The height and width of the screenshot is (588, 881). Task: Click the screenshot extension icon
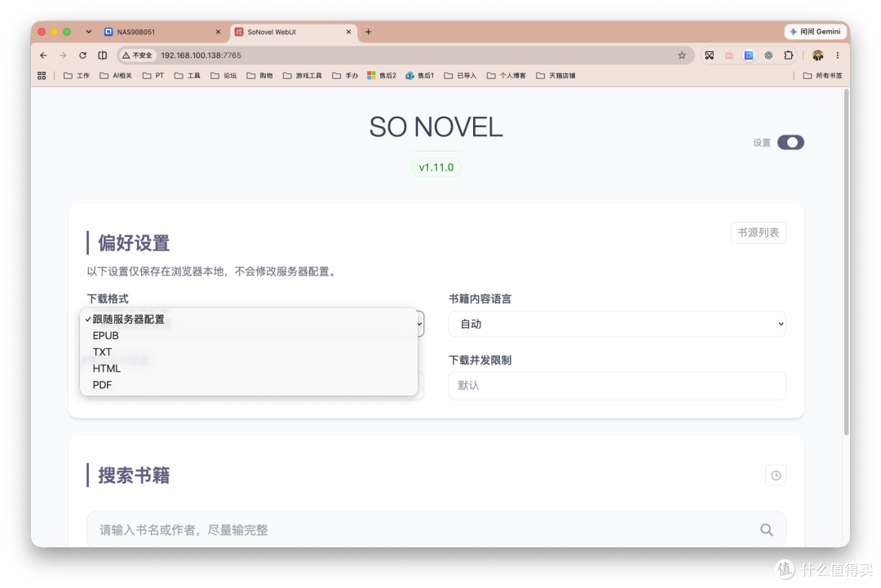(x=709, y=55)
